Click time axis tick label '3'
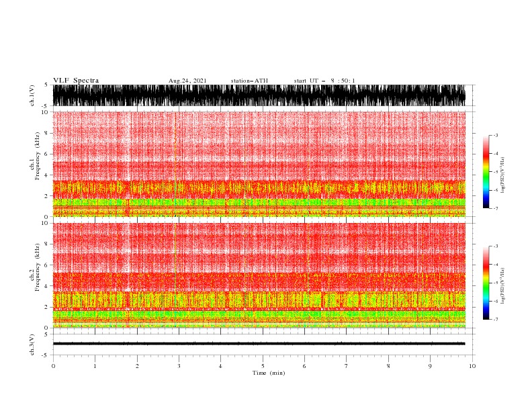 (x=179, y=366)
